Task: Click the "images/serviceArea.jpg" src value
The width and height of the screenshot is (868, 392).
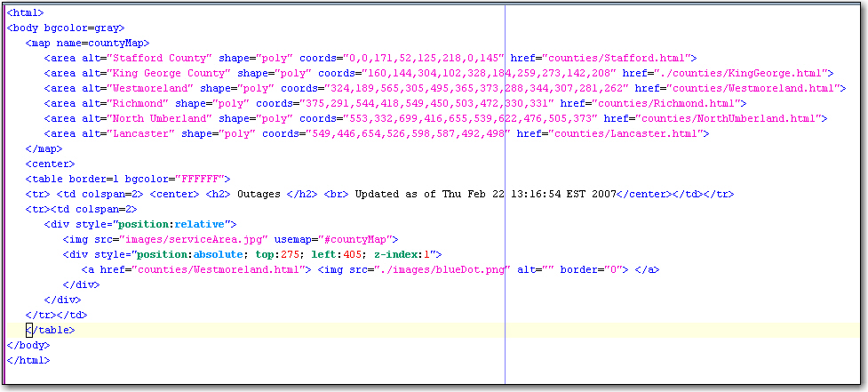Action: (x=194, y=239)
